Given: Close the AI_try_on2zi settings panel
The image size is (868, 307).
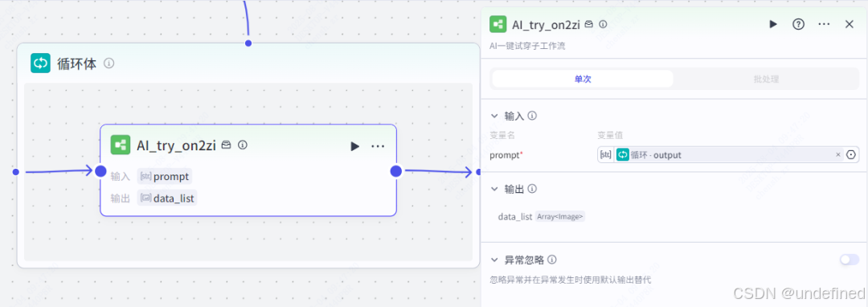Looking at the screenshot, I should tap(850, 24).
